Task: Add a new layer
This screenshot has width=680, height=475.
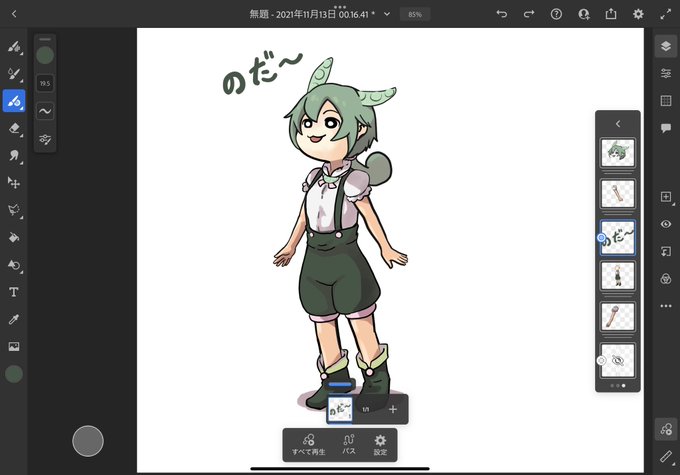Action: tap(666, 197)
